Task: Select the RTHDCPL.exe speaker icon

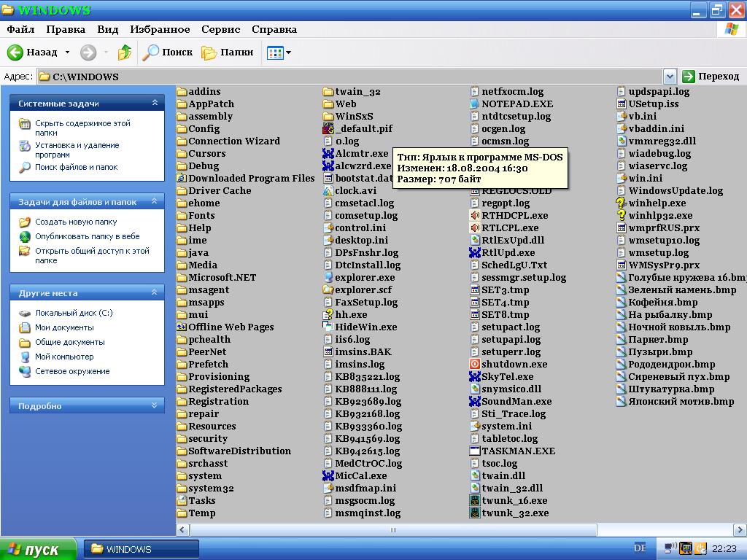Action: 474,215
